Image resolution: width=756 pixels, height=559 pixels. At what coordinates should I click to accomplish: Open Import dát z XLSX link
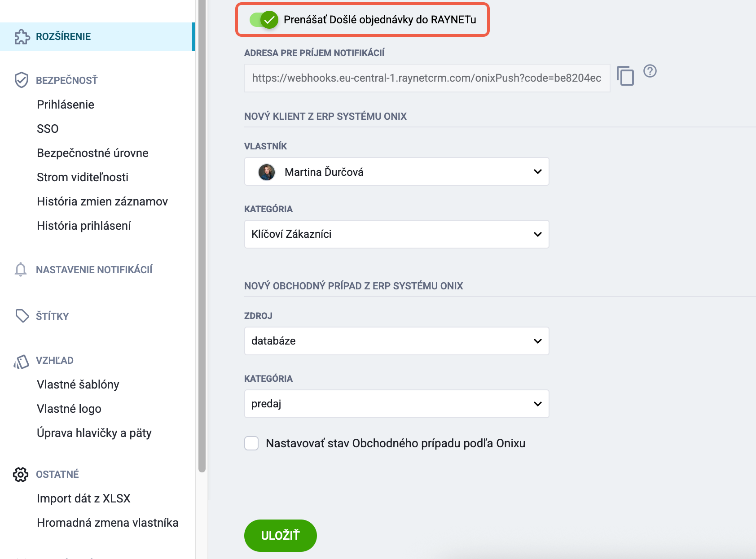point(84,498)
